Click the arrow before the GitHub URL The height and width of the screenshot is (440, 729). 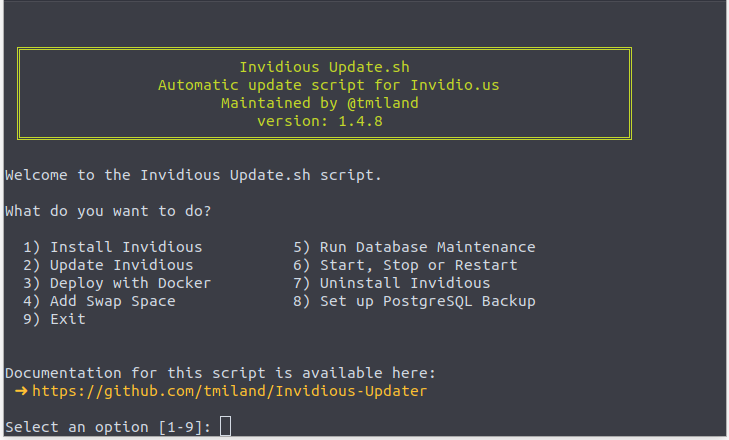[x=21, y=391]
